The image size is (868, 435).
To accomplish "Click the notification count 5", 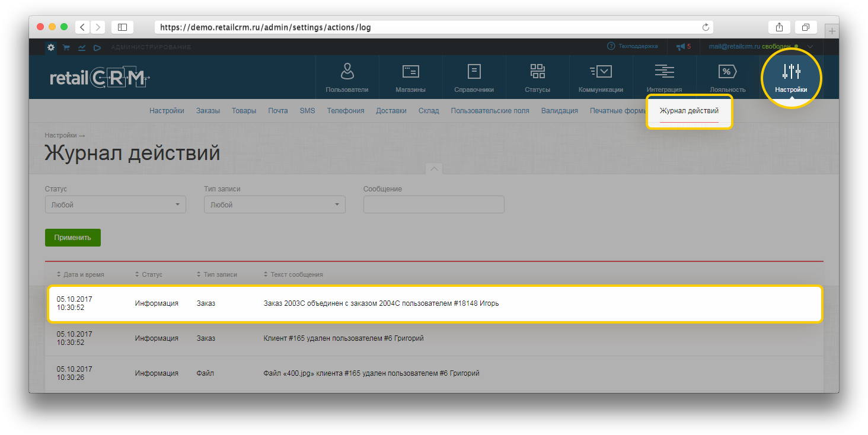I will tap(689, 46).
